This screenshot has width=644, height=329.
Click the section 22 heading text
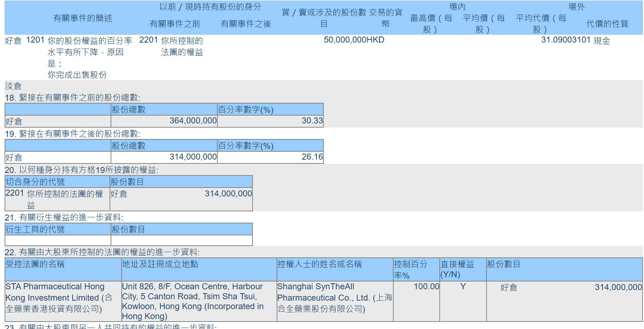pyautogui.click(x=102, y=252)
